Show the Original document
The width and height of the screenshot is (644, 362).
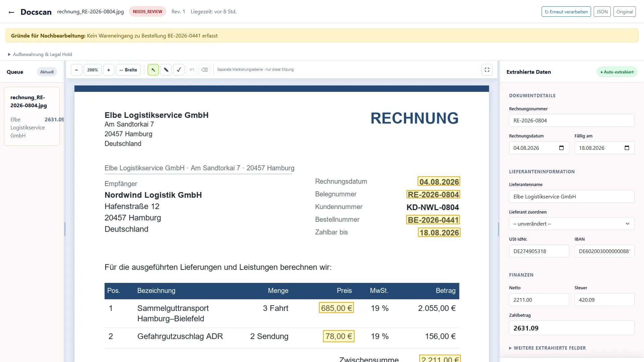click(x=625, y=12)
